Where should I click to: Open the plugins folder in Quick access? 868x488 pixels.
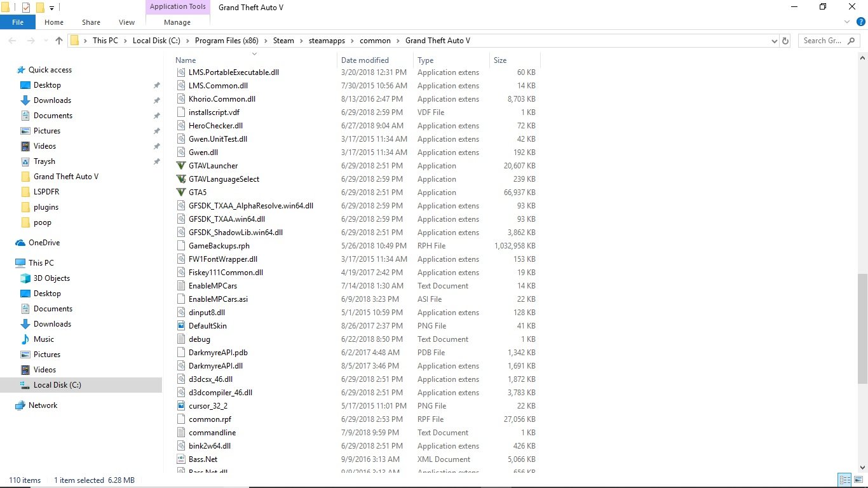[x=46, y=207]
